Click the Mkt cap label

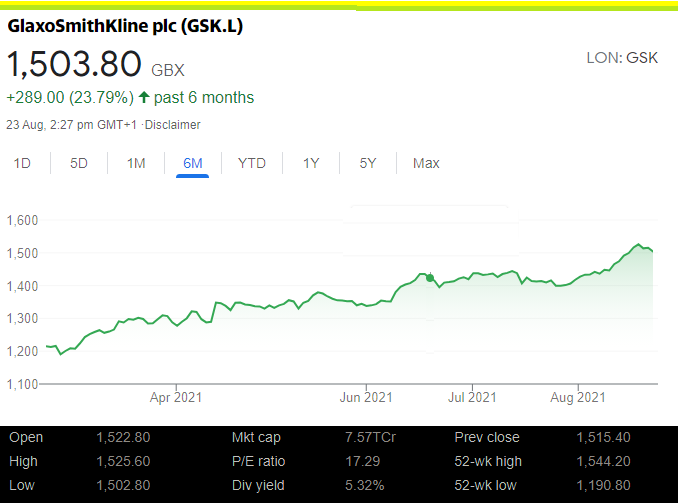coord(256,438)
